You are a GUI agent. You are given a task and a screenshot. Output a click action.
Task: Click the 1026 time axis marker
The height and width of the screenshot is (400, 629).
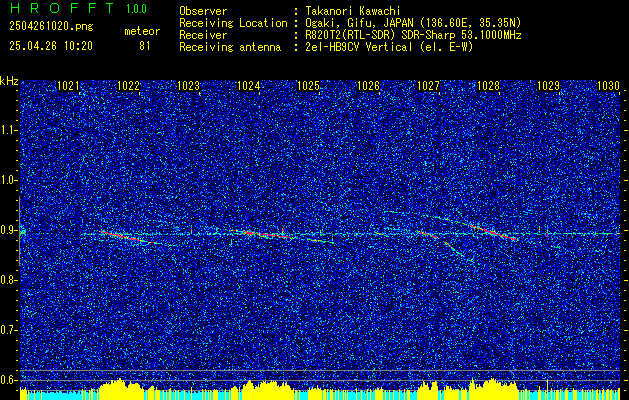(x=368, y=85)
